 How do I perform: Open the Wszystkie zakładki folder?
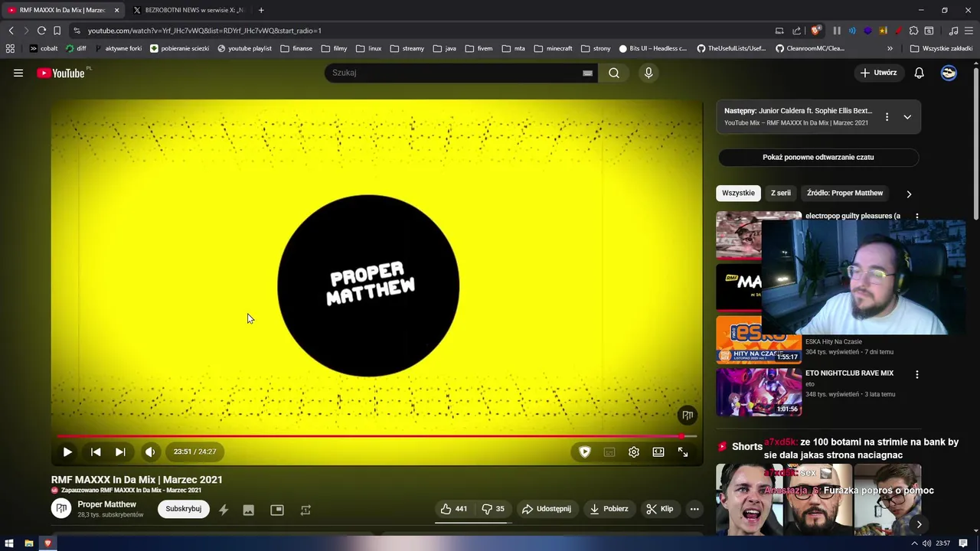(x=941, y=48)
